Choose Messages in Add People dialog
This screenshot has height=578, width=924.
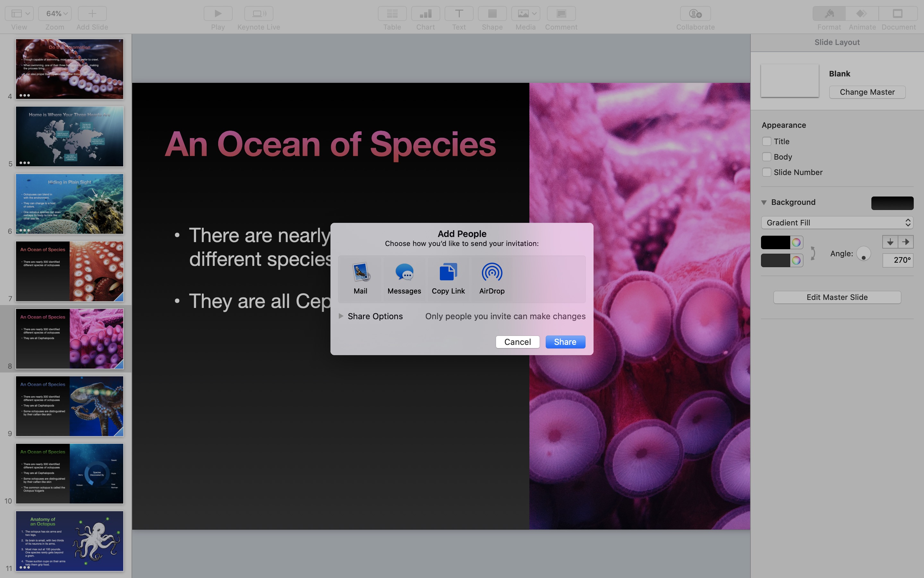(404, 279)
